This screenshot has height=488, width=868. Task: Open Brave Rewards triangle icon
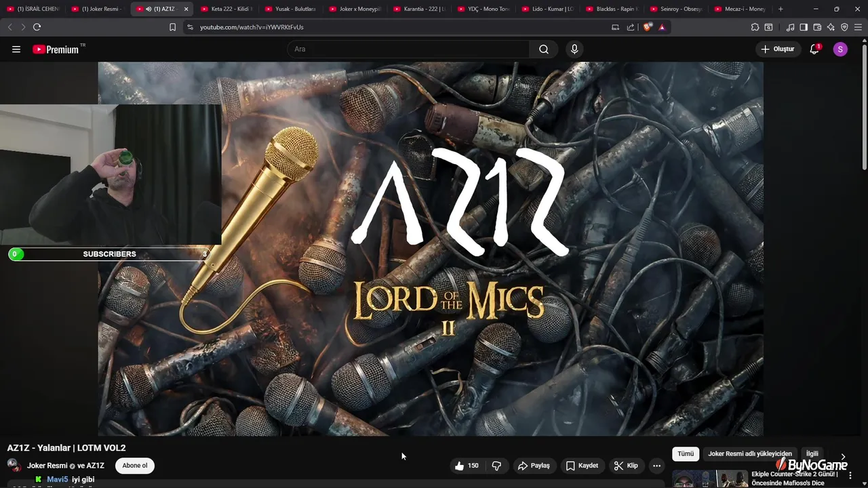point(662,27)
